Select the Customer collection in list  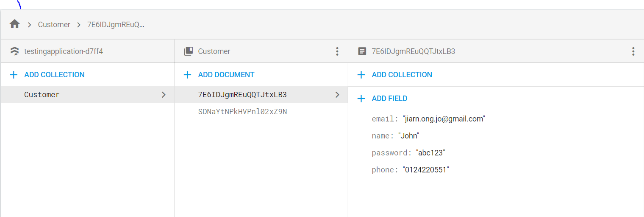tap(42, 95)
